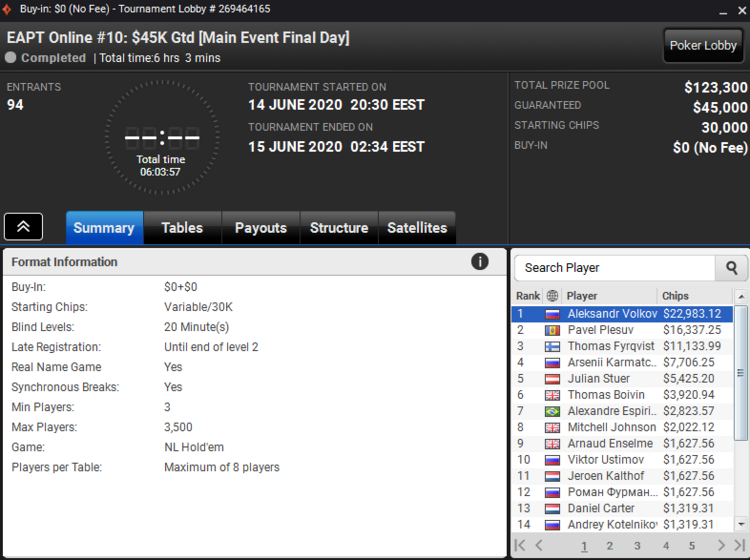The width and height of the screenshot is (750, 560).
Task: Switch to the Structure tab
Action: coord(339,228)
